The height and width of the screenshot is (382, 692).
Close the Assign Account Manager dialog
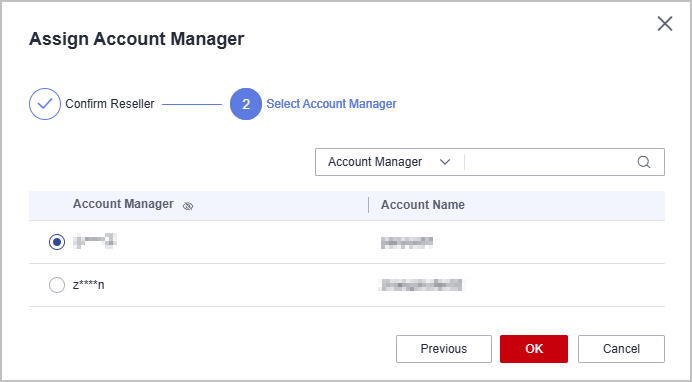665,24
